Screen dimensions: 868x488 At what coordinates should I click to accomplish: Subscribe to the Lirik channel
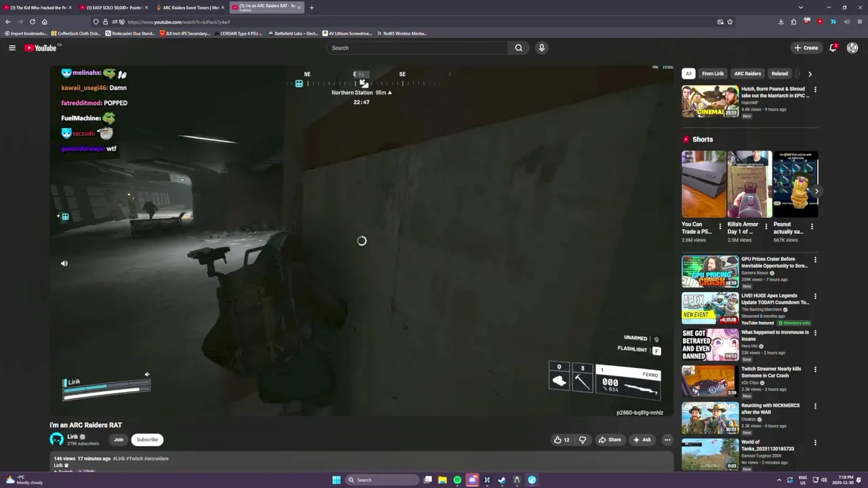pyautogui.click(x=147, y=439)
